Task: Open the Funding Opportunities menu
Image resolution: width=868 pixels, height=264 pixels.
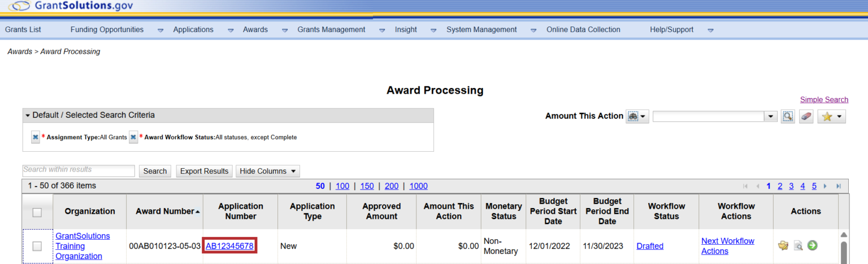Action: pos(107,29)
